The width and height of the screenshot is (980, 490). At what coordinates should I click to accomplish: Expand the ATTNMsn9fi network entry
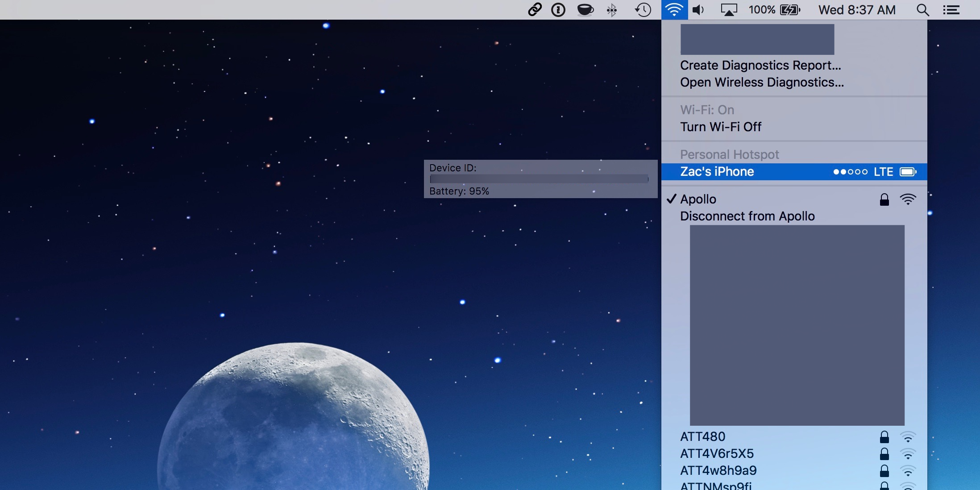pyautogui.click(x=717, y=486)
